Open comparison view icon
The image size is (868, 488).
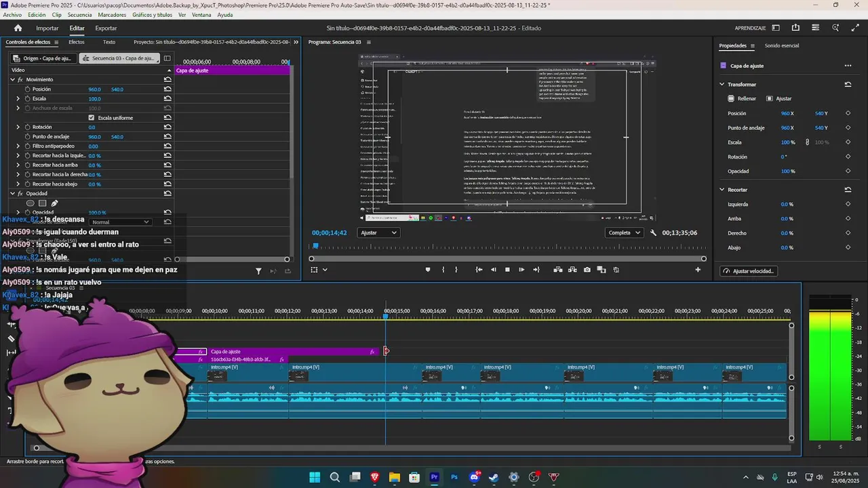(601, 270)
